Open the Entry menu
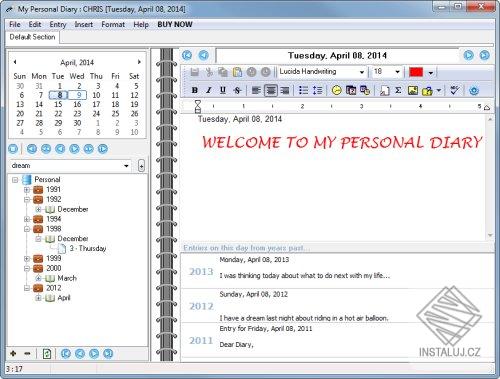The width and height of the screenshot is (500, 379). click(x=58, y=24)
